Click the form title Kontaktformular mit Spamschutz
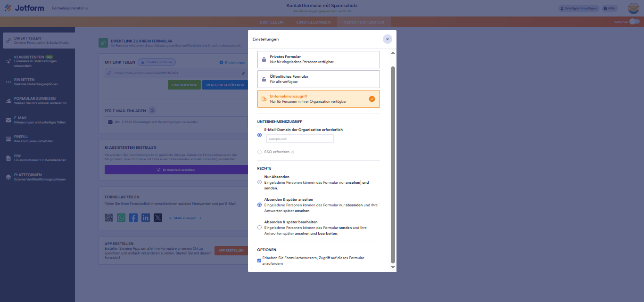Viewport: 644px width, 302px height. click(x=322, y=5)
